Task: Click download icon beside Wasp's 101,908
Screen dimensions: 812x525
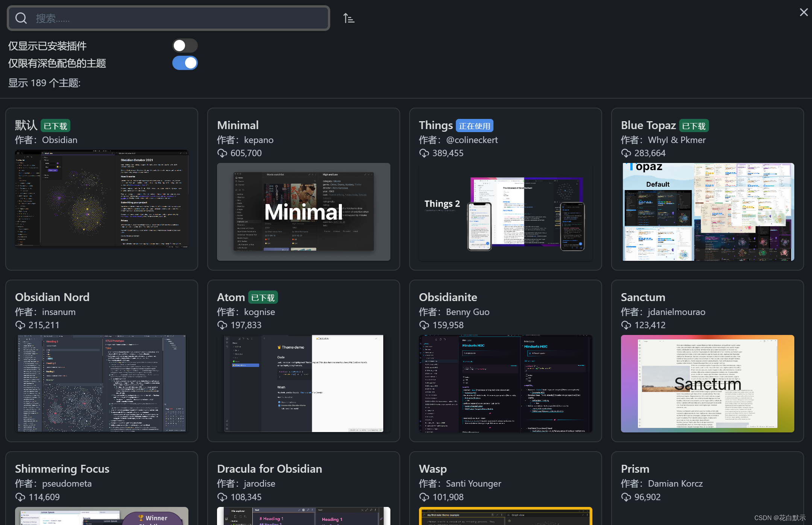Action: 424,497
